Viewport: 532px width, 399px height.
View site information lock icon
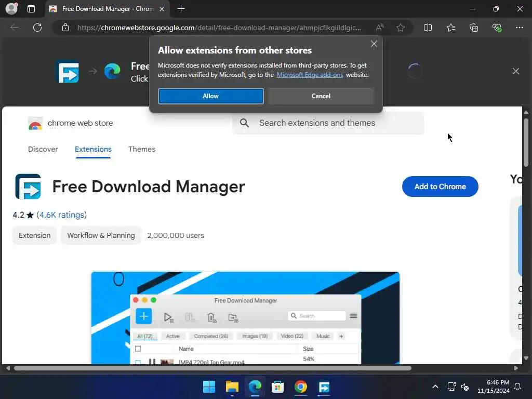(65, 28)
